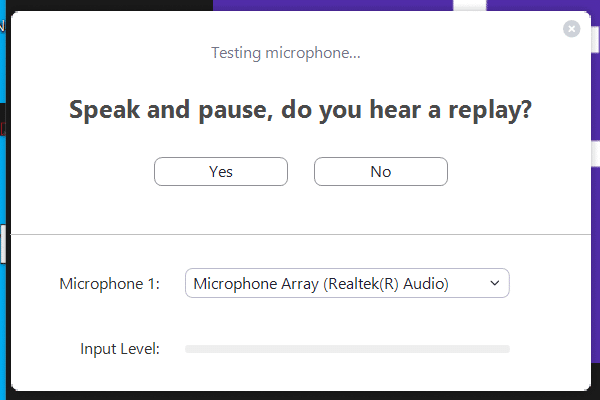Click the horizontal divider below the buttons
The height and width of the screenshot is (400, 600).
(300, 235)
